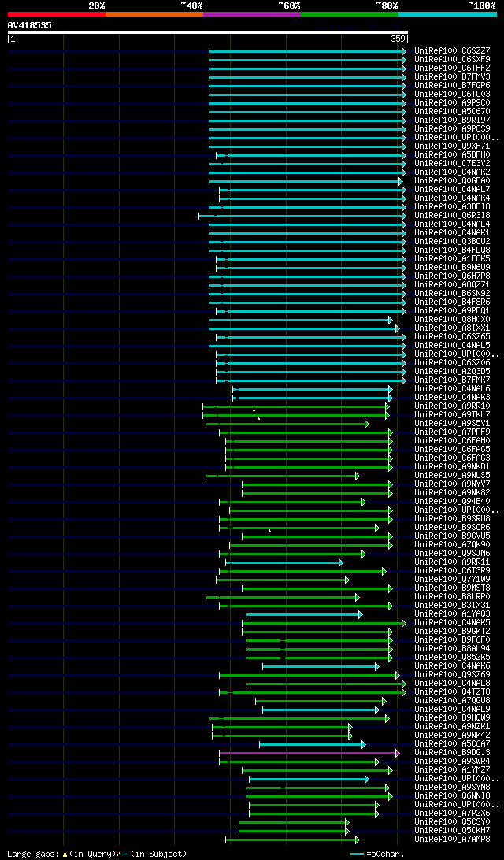504x860 pixels.
Task: Open the hit UniRef100_C4NAL6
Action: (453, 389)
